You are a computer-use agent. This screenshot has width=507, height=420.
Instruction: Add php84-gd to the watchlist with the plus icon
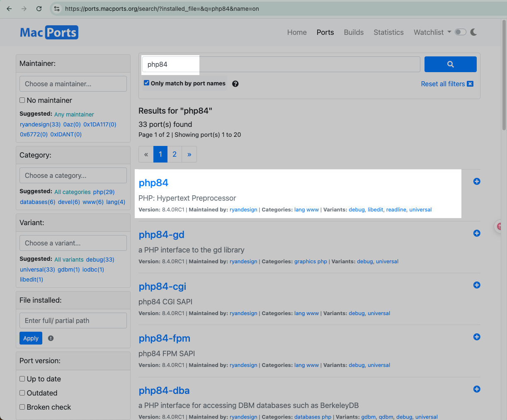tap(477, 233)
